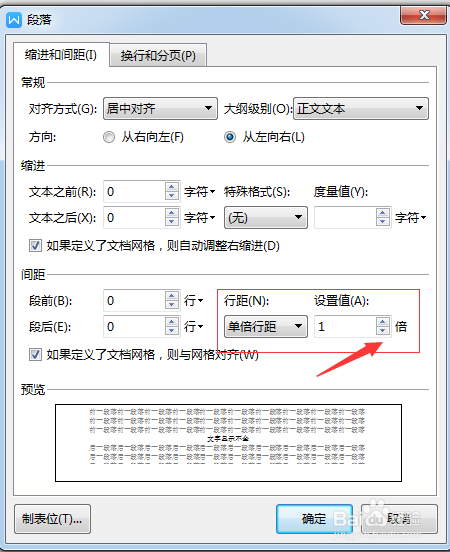Image resolution: width=450 pixels, height=552 pixels.
Task: Open the 字符 unit dropdown for 文本之前
Action: [x=200, y=192]
